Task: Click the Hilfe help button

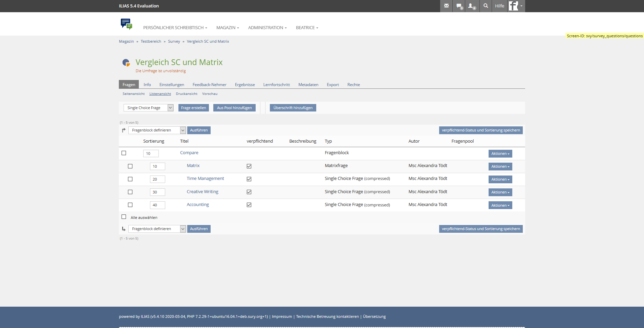Action: [x=499, y=6]
